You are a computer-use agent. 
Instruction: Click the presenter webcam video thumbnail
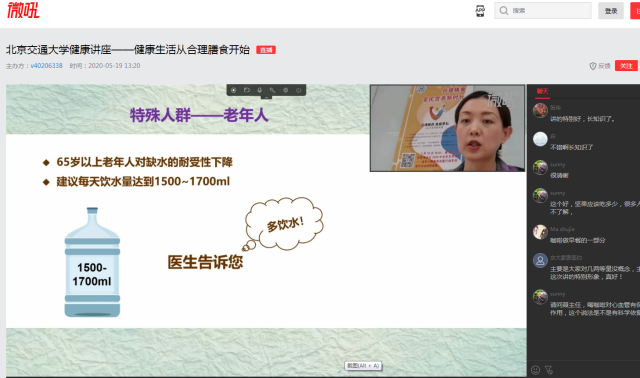tap(447, 128)
